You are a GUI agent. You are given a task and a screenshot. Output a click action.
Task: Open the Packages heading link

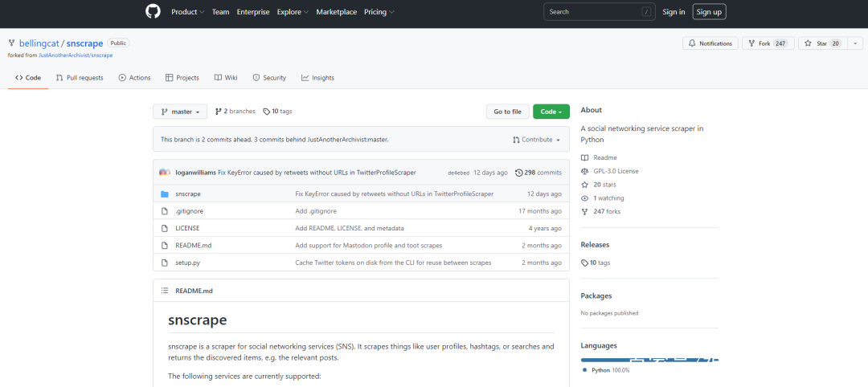pos(596,295)
